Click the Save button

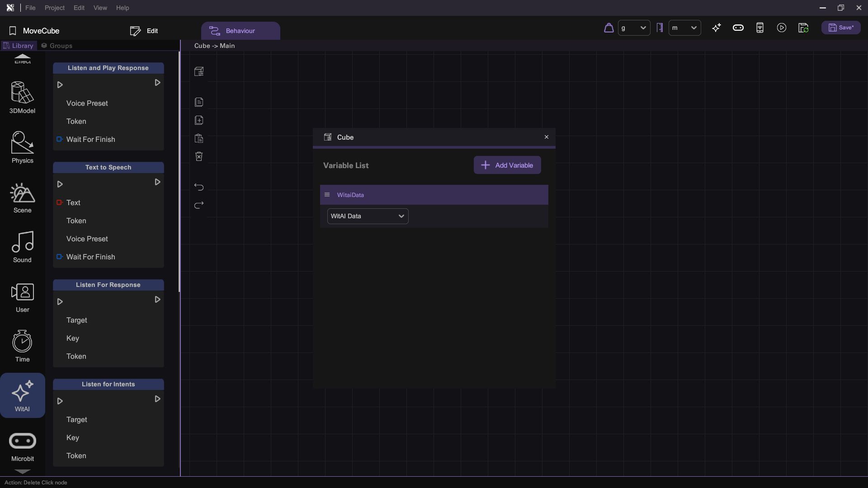point(841,28)
